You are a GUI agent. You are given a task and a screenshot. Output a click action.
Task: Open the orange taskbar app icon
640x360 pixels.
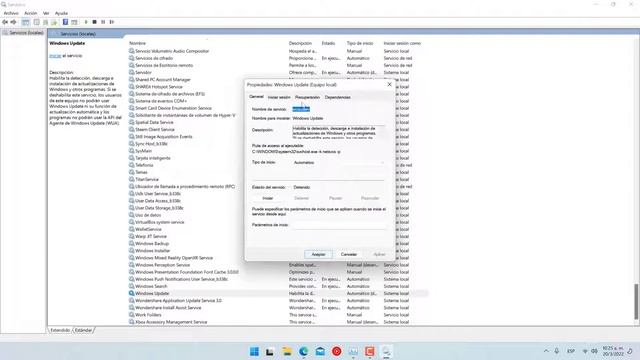(x=370, y=351)
